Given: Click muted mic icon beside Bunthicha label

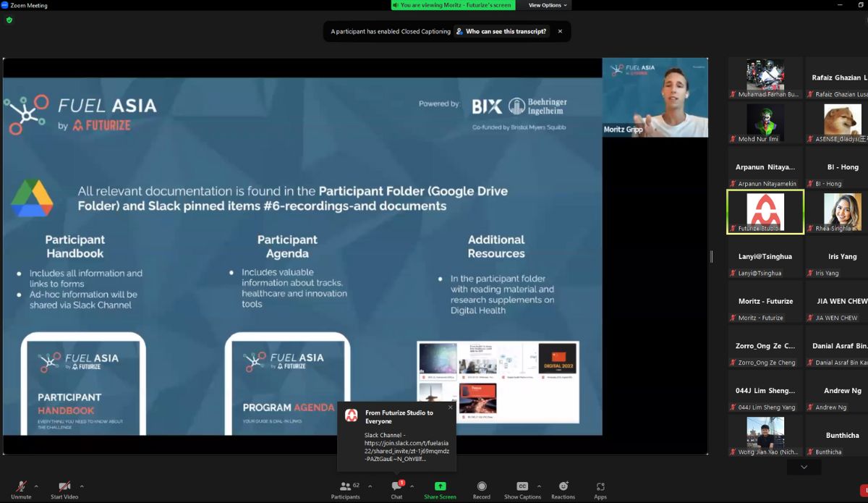Looking at the screenshot, I should point(811,452).
